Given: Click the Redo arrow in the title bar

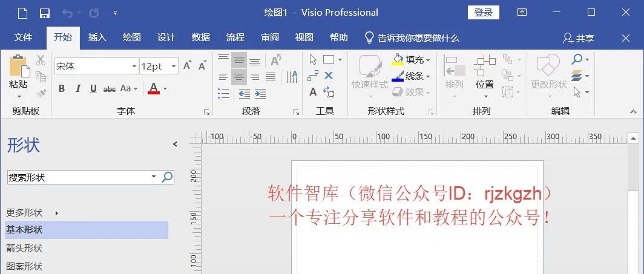Looking at the screenshot, I should 94,13.
